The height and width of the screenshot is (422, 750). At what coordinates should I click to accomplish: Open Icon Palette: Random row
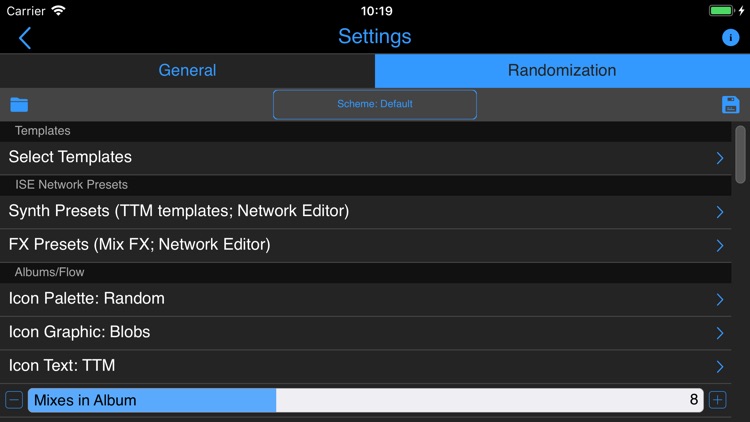365,299
